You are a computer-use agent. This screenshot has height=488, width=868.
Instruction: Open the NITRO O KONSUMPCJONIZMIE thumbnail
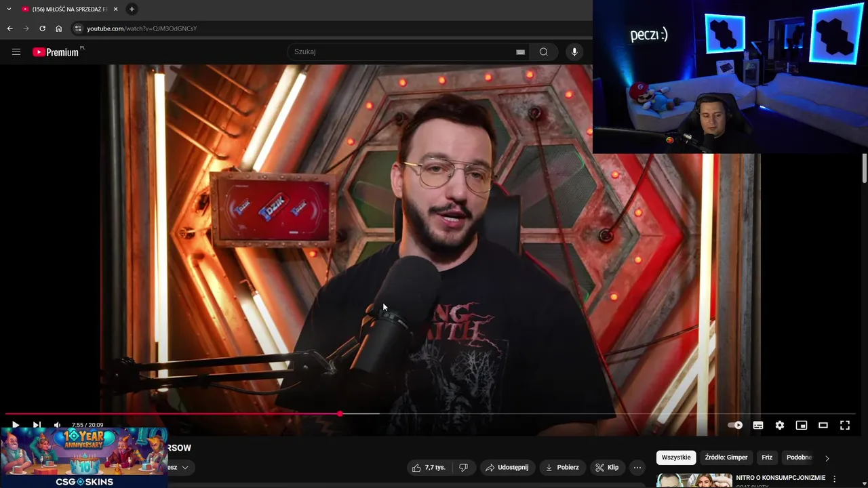pyautogui.click(x=694, y=481)
